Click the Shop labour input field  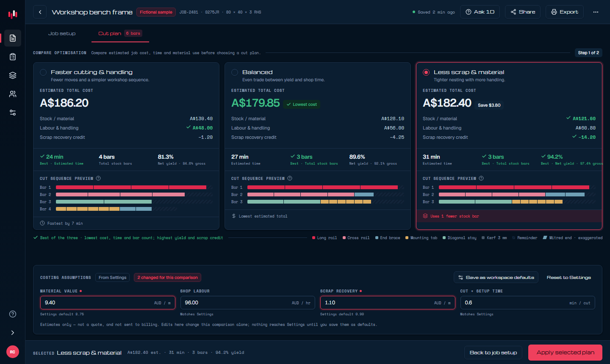248,303
